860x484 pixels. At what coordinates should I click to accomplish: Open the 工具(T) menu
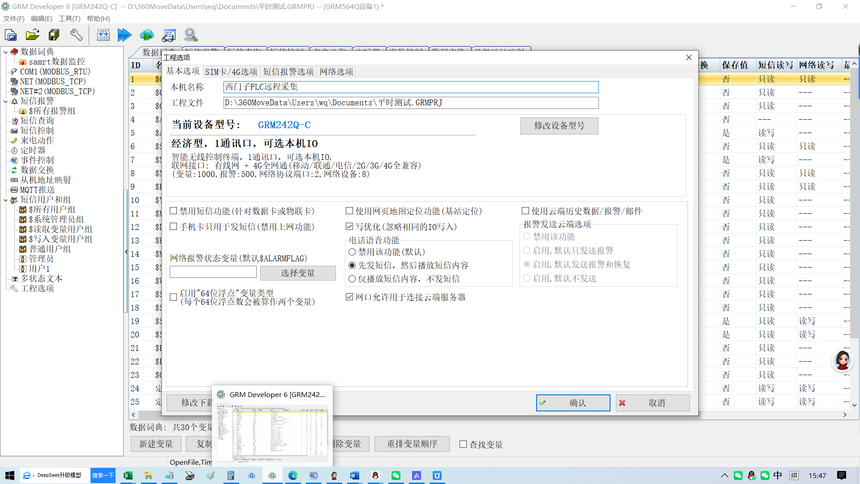point(70,19)
